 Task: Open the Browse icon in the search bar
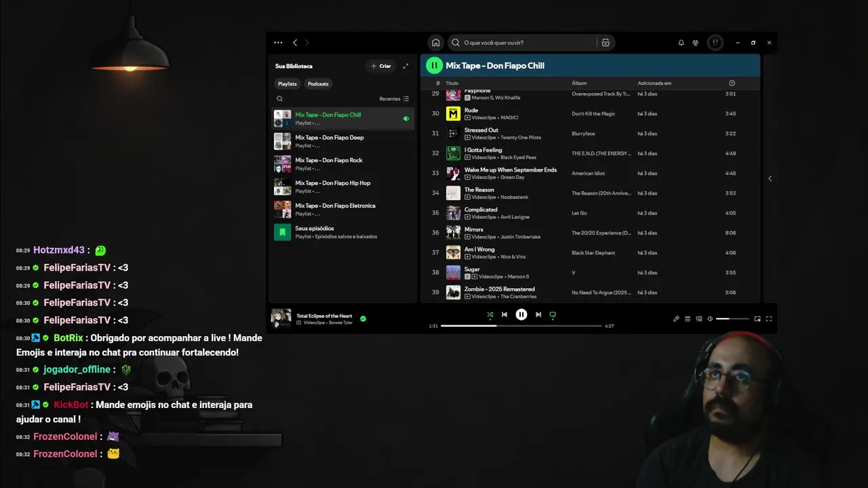[606, 43]
